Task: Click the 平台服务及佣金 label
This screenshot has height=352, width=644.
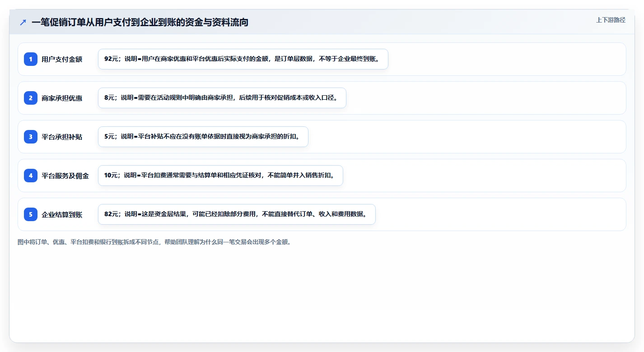Action: point(65,176)
